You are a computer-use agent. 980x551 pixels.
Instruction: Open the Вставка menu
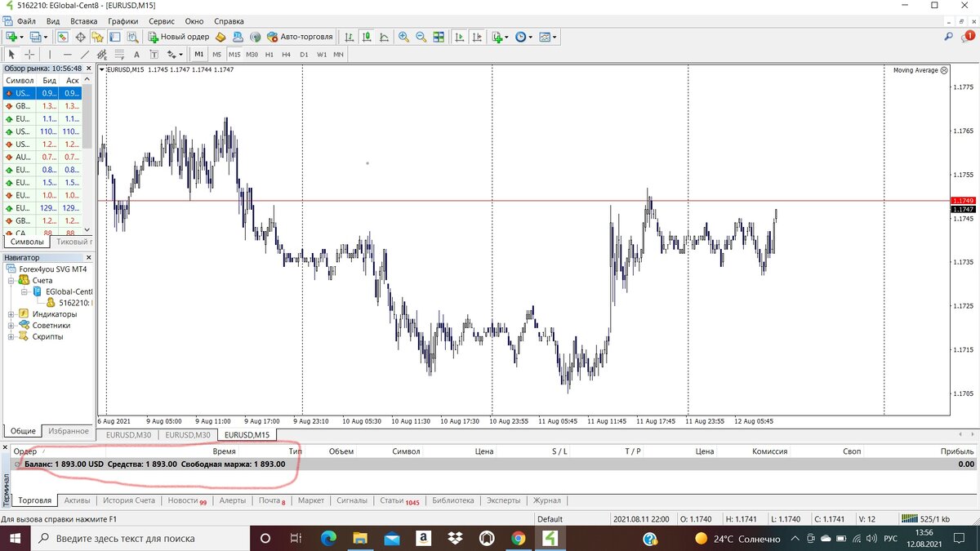(84, 20)
